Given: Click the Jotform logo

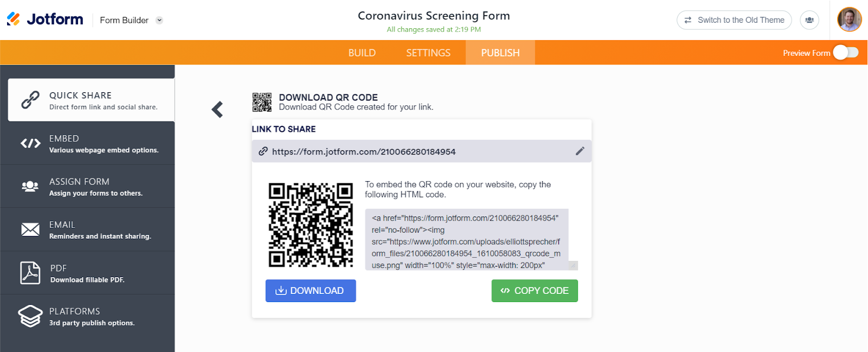Looking at the screenshot, I should click(x=45, y=20).
